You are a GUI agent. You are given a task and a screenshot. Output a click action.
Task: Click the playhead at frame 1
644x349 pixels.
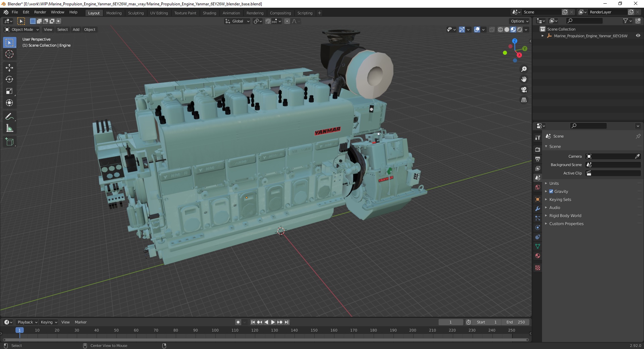19,330
